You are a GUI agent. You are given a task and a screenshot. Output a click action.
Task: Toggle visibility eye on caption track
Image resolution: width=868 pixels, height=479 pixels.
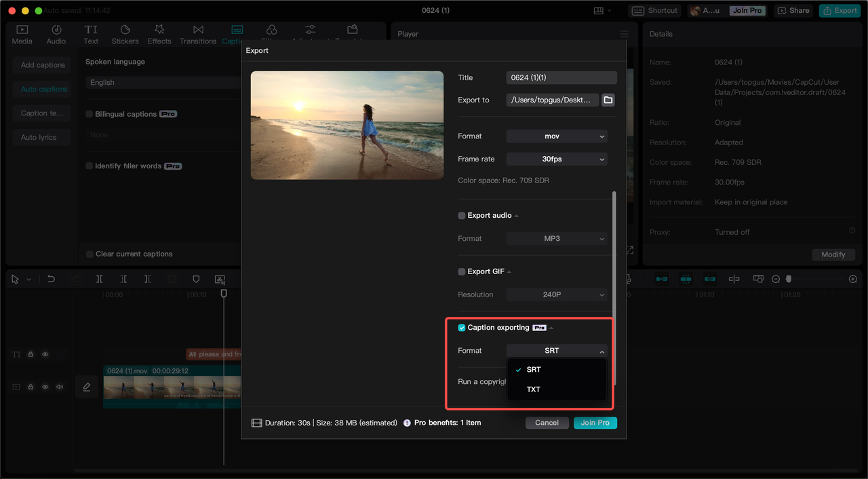(x=45, y=354)
